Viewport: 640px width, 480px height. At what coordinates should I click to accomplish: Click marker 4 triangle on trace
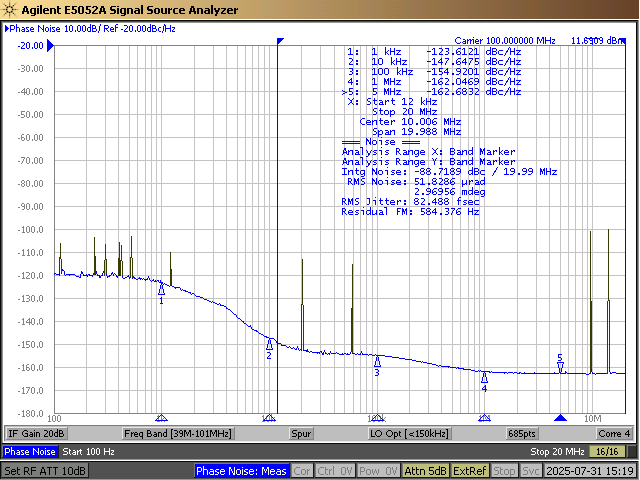484,378
